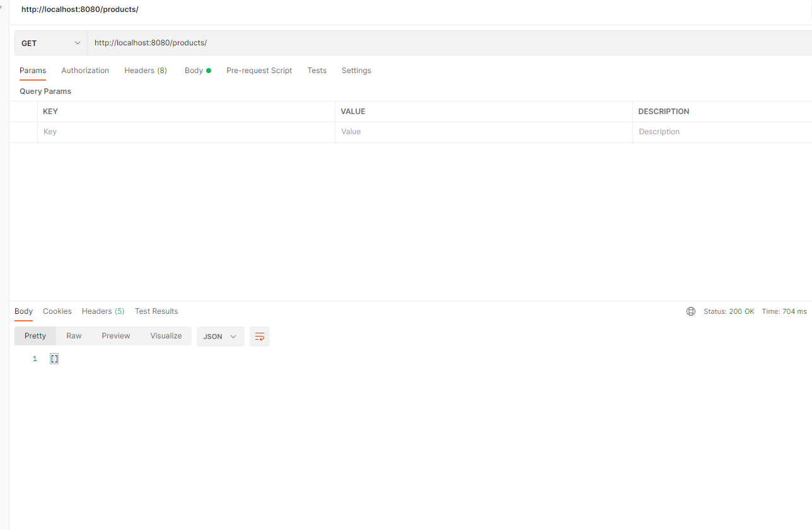Select the Visualize view button
This screenshot has height=530, width=812.
[166, 336]
